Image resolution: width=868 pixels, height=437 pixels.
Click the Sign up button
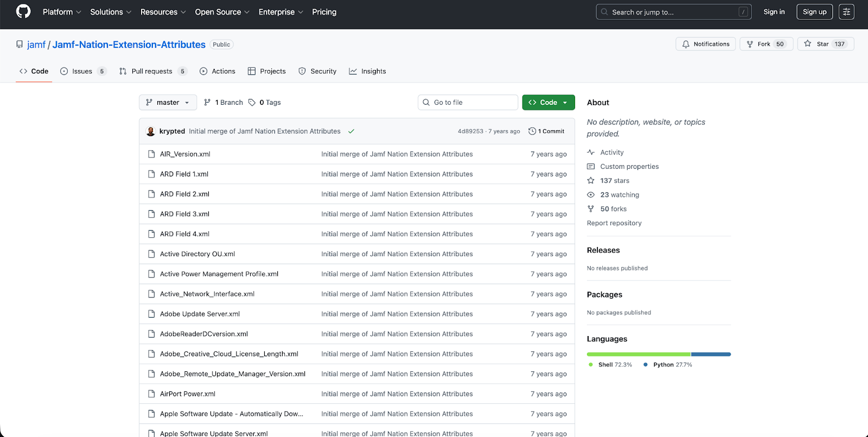tap(814, 12)
